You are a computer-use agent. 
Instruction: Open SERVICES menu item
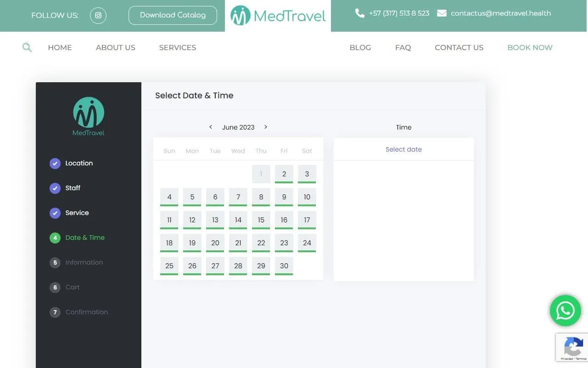click(178, 47)
